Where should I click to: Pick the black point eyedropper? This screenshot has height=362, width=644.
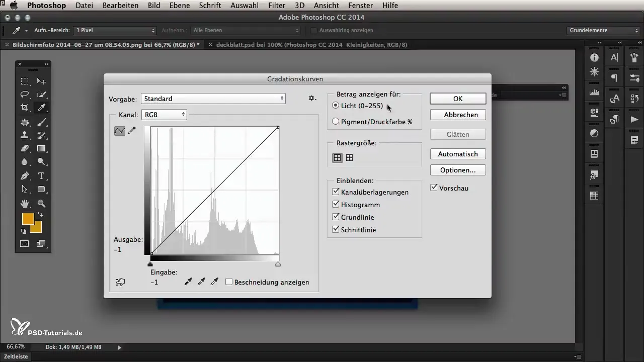(188, 282)
